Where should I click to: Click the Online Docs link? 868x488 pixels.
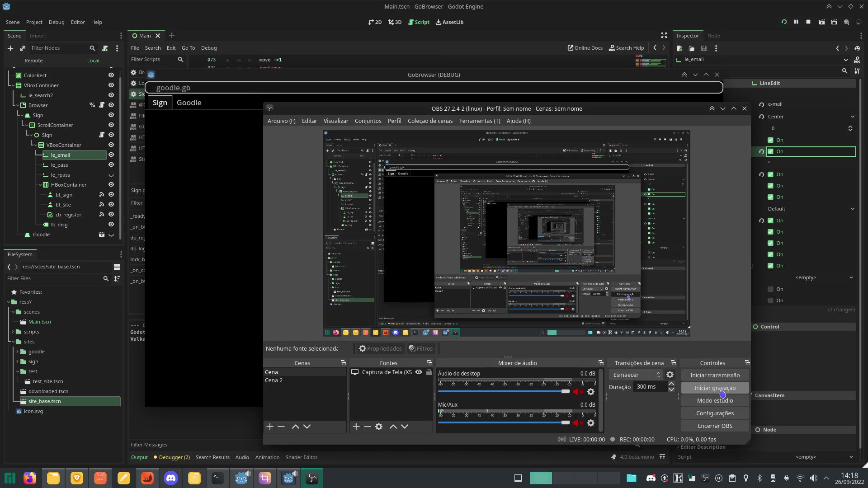[x=585, y=48]
